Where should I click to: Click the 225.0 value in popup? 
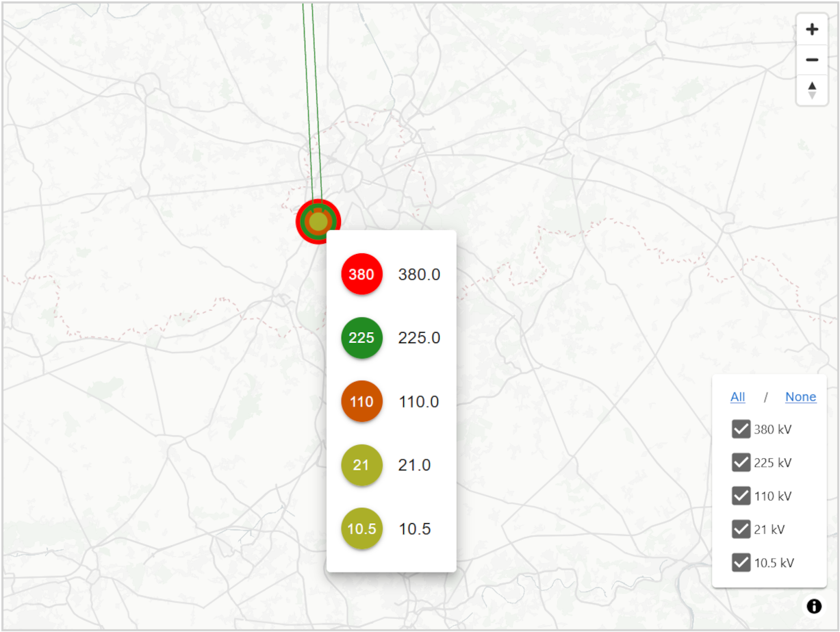(419, 338)
